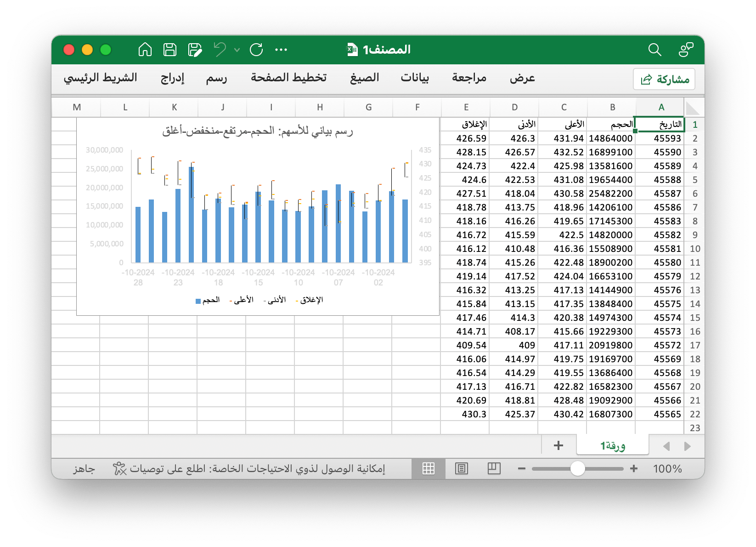This screenshot has width=756, height=547.
Task: Open the collaboration people icon
Action: tap(686, 50)
